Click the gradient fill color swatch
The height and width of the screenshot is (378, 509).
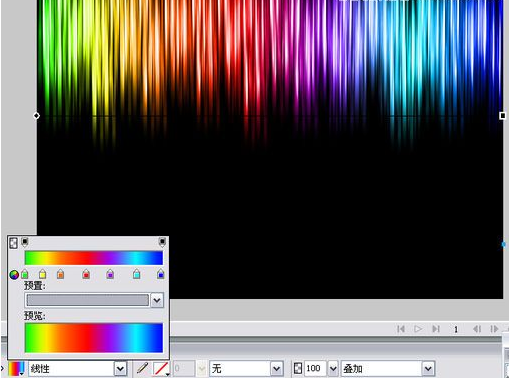coord(16,369)
